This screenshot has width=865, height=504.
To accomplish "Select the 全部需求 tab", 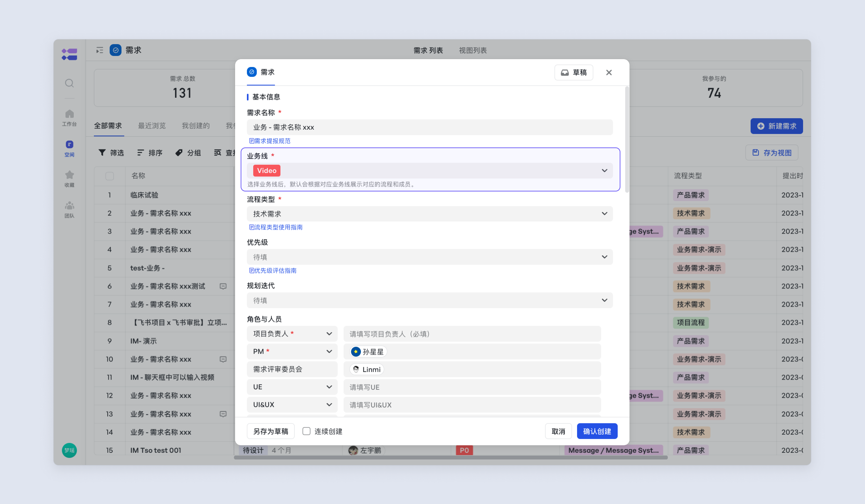I will pyautogui.click(x=108, y=126).
